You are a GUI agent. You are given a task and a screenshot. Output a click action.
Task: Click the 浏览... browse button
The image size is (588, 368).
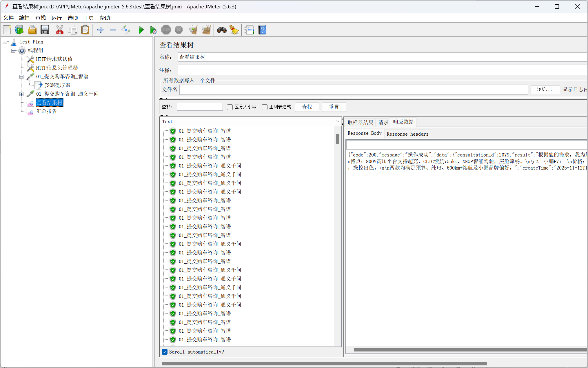click(545, 90)
